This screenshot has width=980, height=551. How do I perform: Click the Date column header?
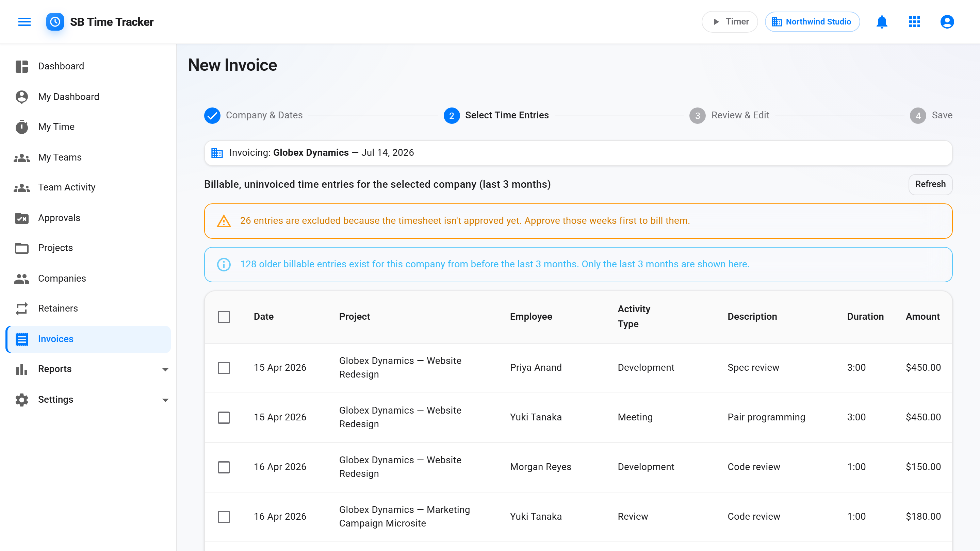pos(264,317)
